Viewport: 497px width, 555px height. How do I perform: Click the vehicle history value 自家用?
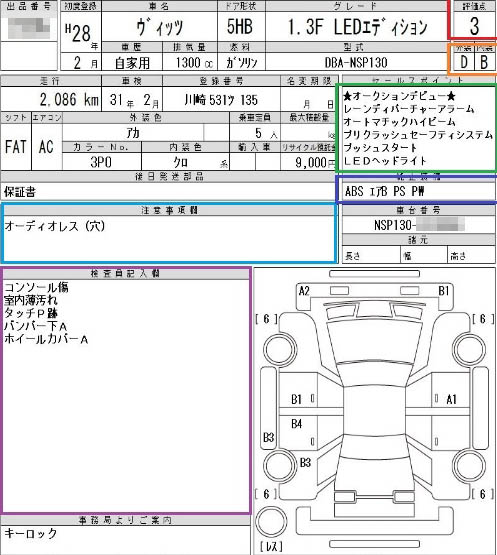coord(132,63)
